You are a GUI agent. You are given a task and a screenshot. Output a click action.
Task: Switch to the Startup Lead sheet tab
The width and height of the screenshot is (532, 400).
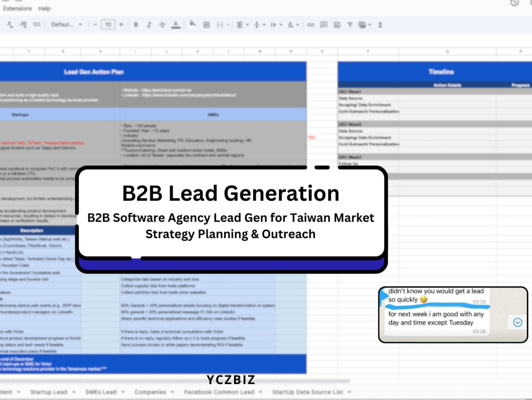point(49,392)
